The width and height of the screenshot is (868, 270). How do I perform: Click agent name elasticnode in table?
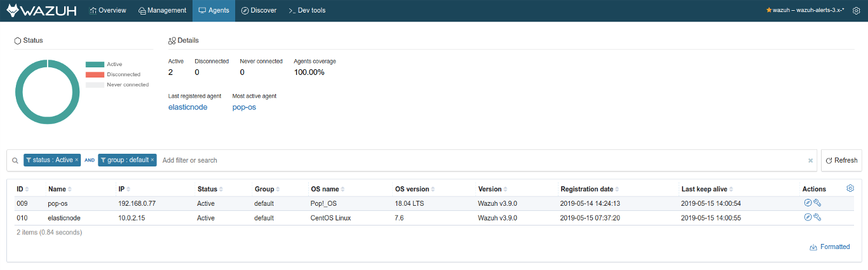(64, 218)
